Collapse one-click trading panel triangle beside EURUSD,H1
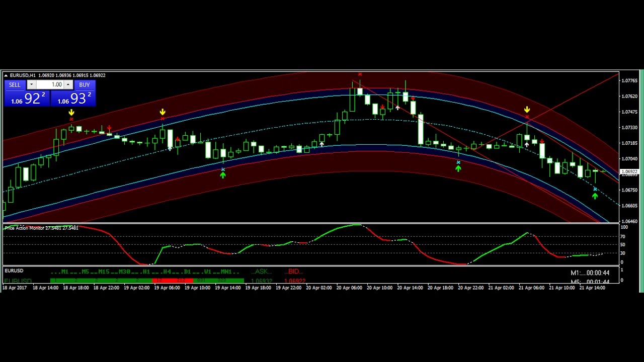This screenshot has height=362, width=644. [6, 75]
